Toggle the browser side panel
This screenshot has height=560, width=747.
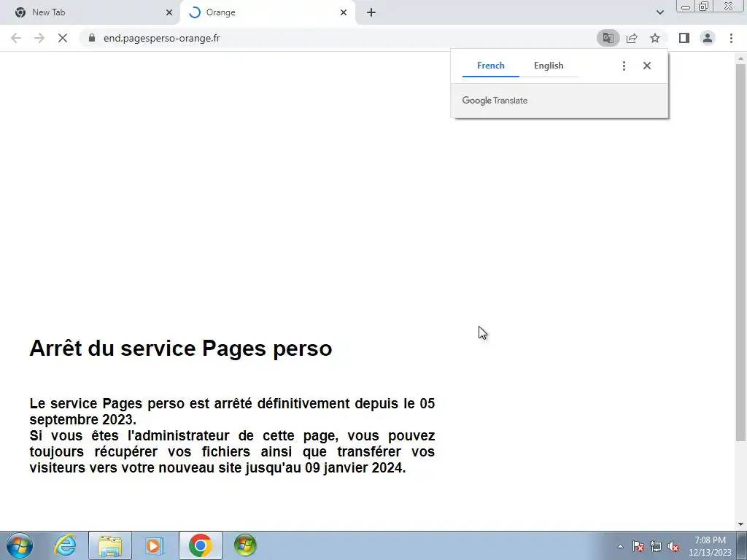(684, 38)
